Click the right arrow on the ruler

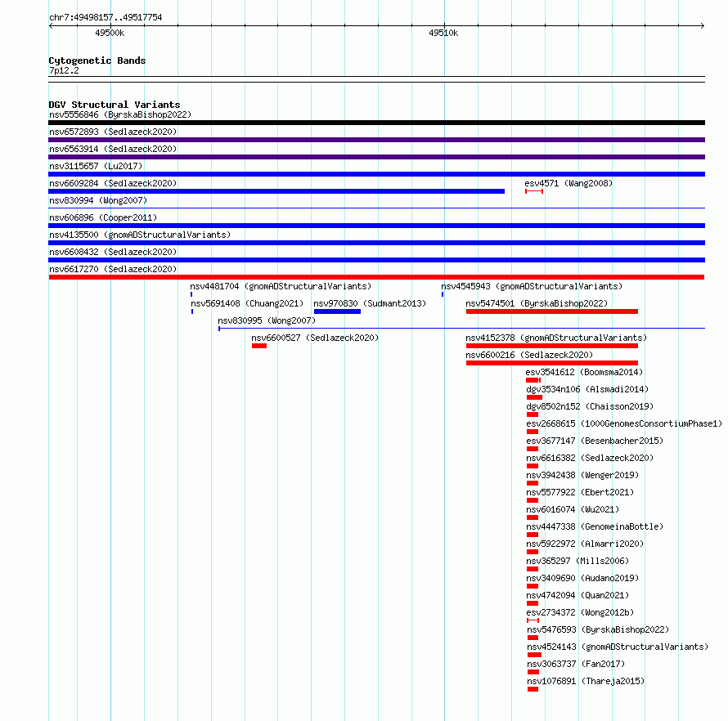(x=703, y=25)
